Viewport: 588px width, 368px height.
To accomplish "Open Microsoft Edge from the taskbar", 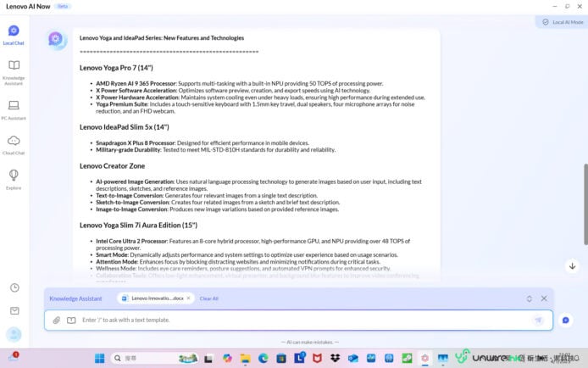I will click(263, 358).
